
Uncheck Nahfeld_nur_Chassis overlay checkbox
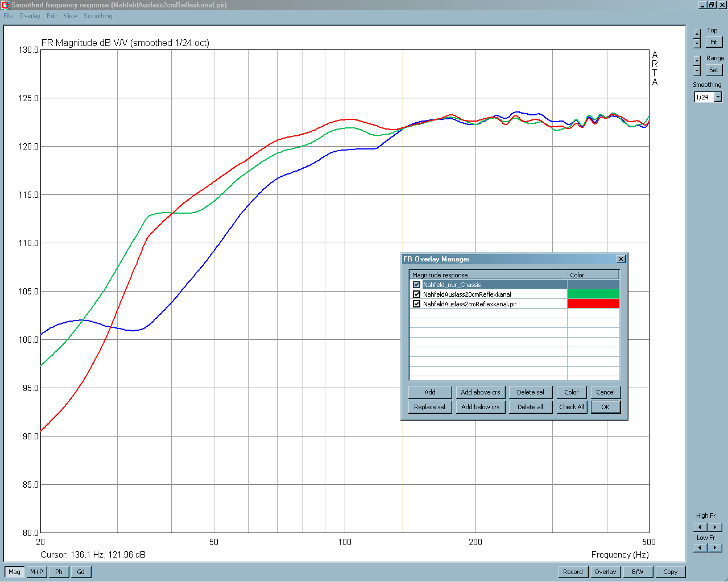[416, 285]
